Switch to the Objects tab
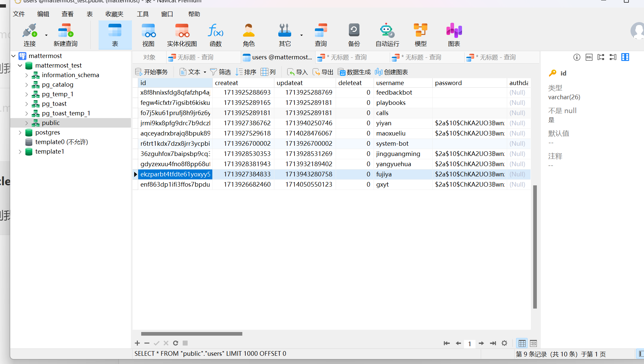This screenshot has height=364, width=644. [x=149, y=57]
